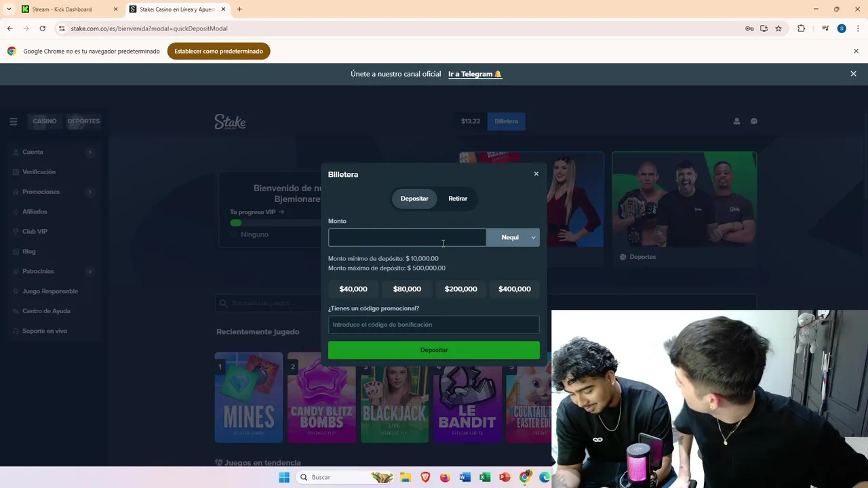Screen dimensions: 868x488
Task: Click the $13.22 balance display
Action: click(x=470, y=121)
